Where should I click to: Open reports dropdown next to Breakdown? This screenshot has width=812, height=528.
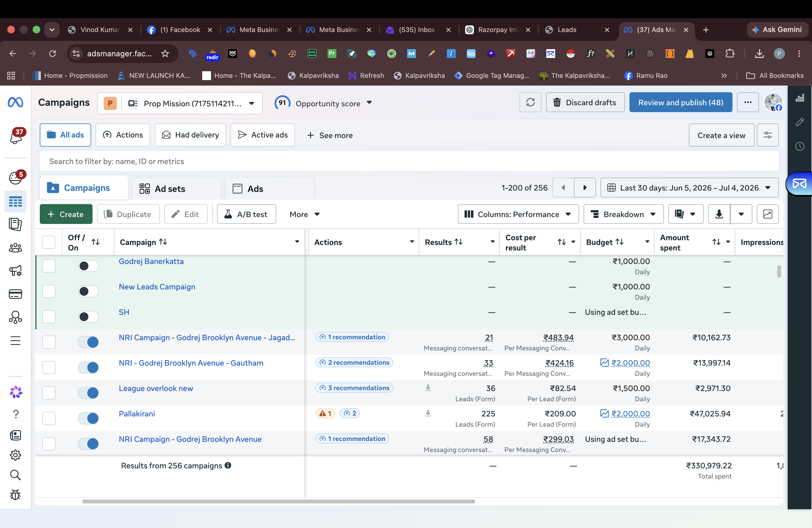click(686, 214)
